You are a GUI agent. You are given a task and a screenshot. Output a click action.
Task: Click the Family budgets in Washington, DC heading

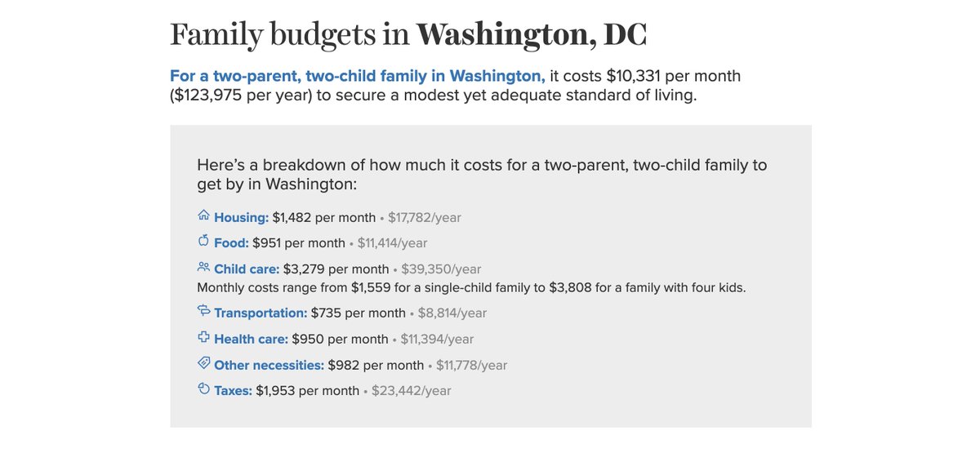(x=408, y=35)
